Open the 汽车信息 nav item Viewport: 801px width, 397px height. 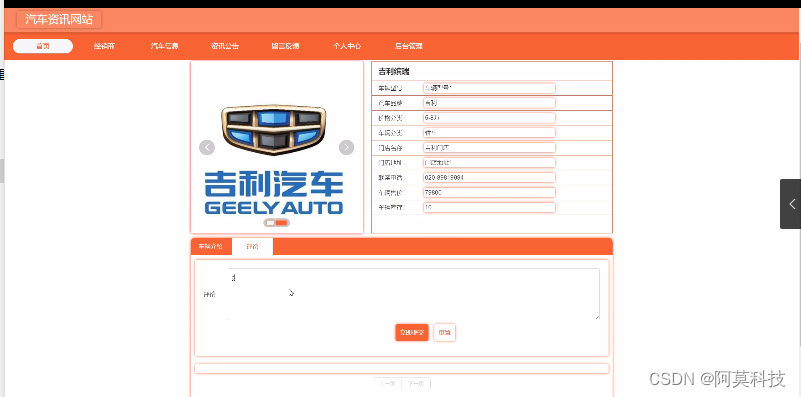pyautogui.click(x=164, y=46)
